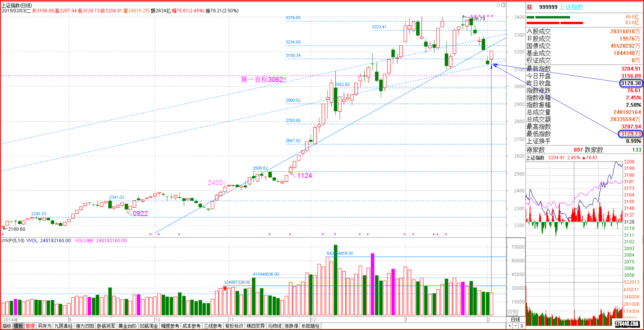This screenshot has width=644, height=330.
Task: Select the 长阳矮柱 template
Action: [310, 326]
